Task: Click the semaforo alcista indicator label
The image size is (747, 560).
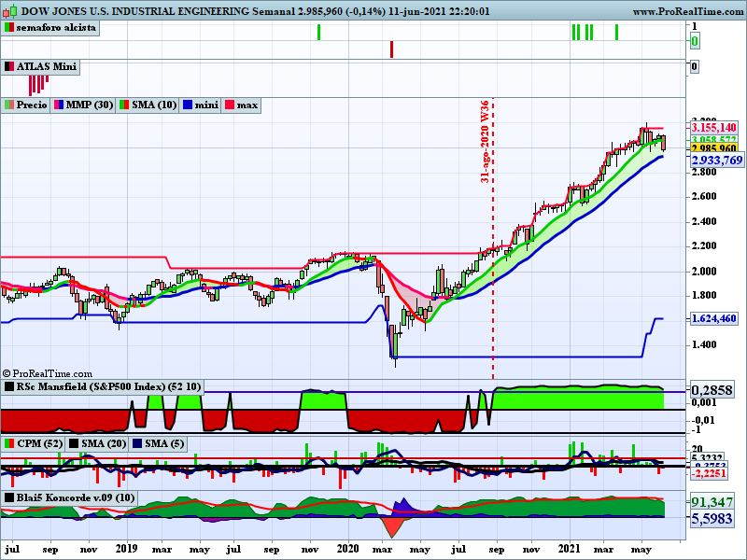Action: pyautogui.click(x=56, y=28)
